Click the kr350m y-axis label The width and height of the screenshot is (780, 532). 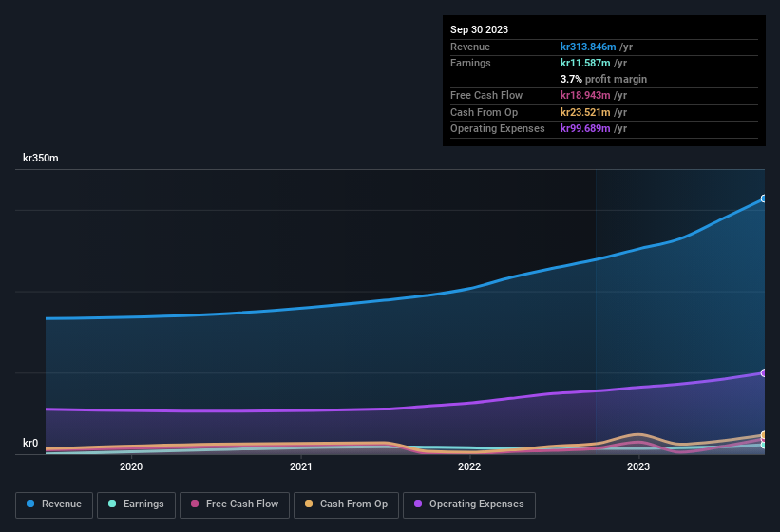[41, 158]
